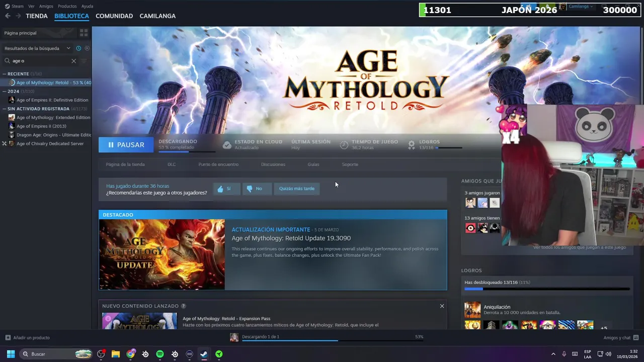Click the achievements progress bar 13/116
The image size is (644, 362).
pos(547,289)
